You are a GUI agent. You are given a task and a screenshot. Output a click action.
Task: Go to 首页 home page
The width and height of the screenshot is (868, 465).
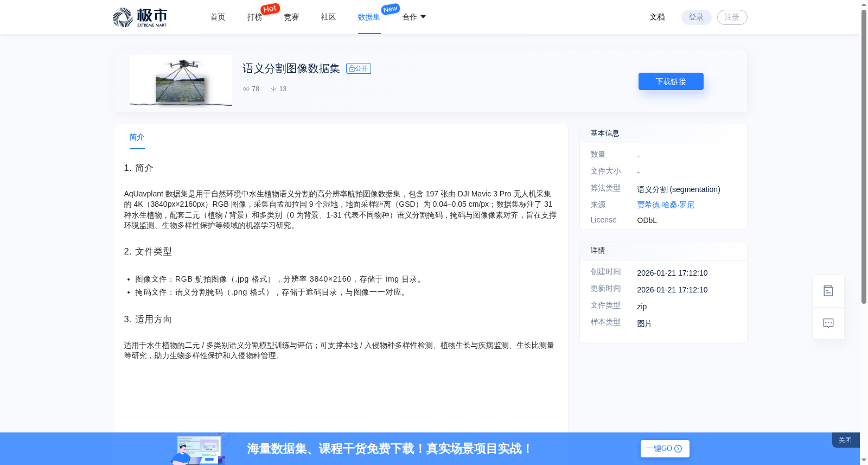(218, 17)
